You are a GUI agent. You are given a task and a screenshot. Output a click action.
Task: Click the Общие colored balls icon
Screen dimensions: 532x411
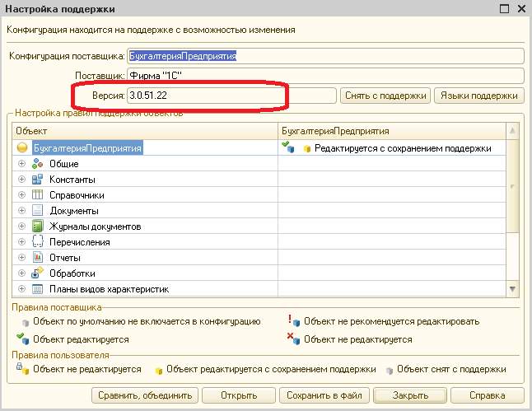tap(37, 164)
